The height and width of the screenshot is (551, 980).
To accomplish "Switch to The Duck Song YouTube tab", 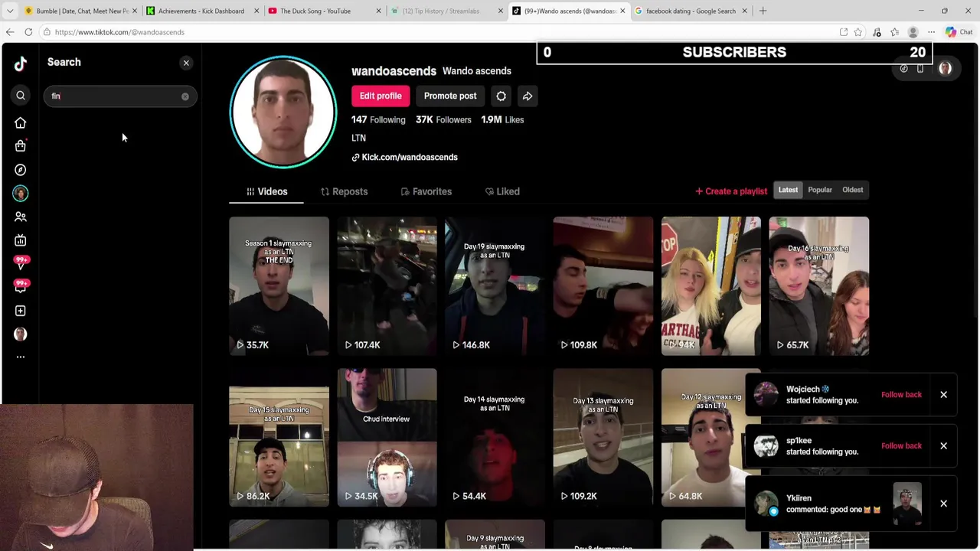I will click(x=323, y=11).
